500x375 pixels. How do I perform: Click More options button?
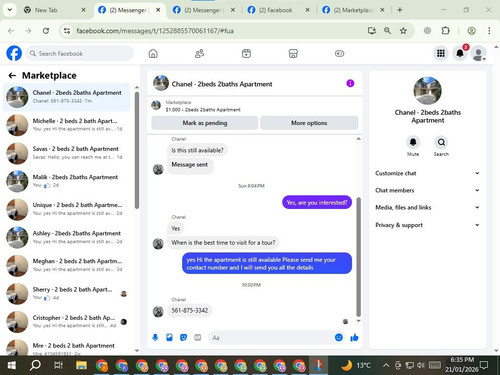(309, 123)
